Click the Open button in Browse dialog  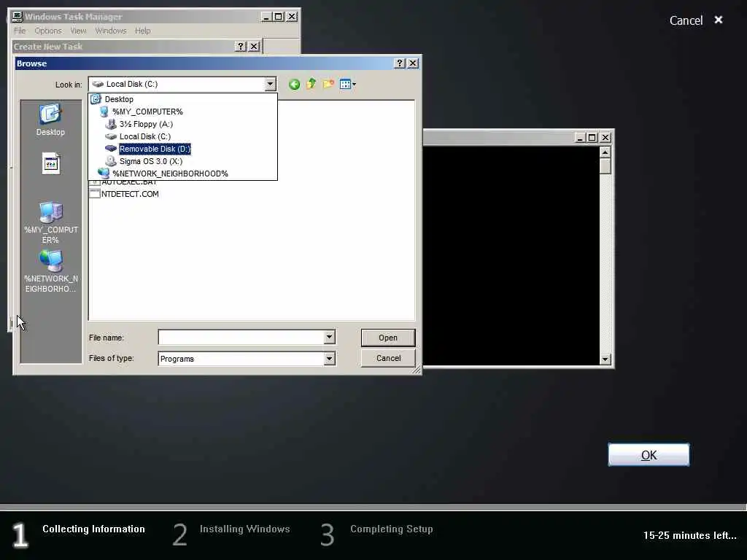point(388,338)
